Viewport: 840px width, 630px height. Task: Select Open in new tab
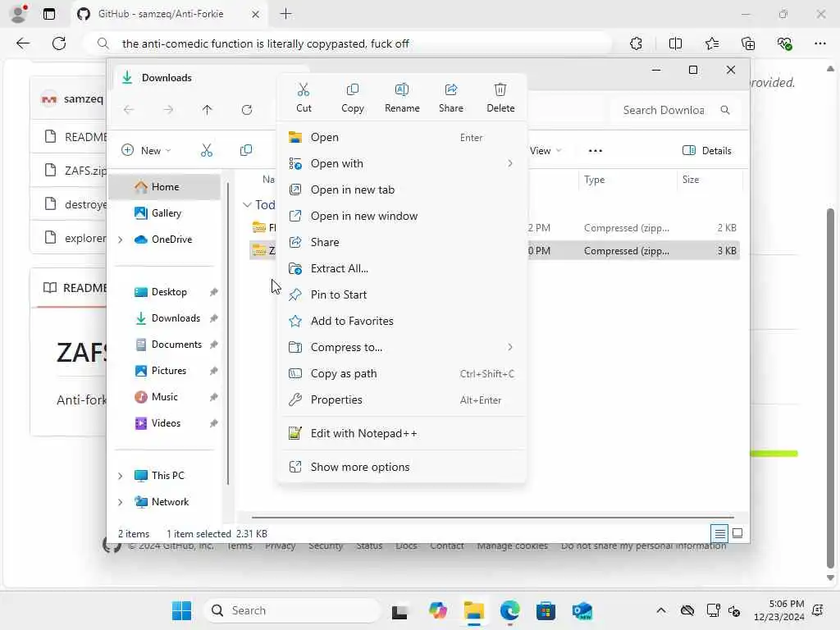pyautogui.click(x=402, y=189)
